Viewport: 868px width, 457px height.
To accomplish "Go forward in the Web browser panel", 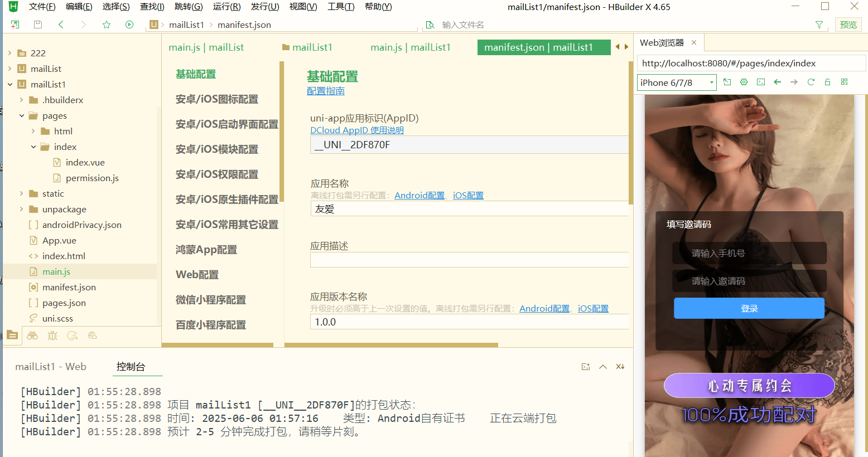I will tap(794, 82).
